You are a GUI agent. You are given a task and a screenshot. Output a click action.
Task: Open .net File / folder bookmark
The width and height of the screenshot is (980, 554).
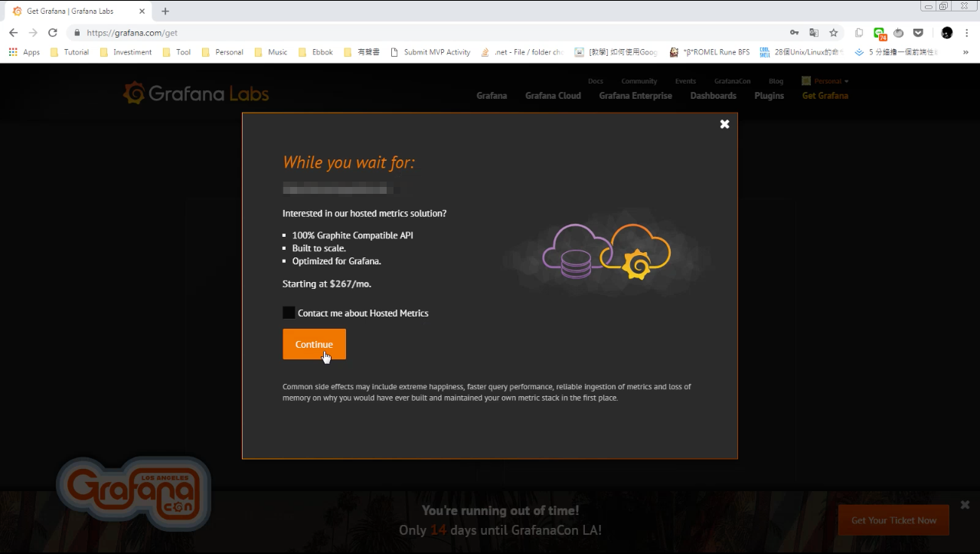522,52
